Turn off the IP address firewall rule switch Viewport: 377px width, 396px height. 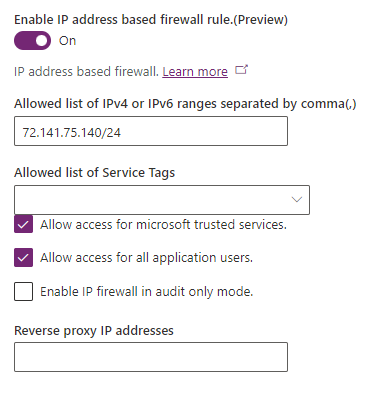coord(32,41)
